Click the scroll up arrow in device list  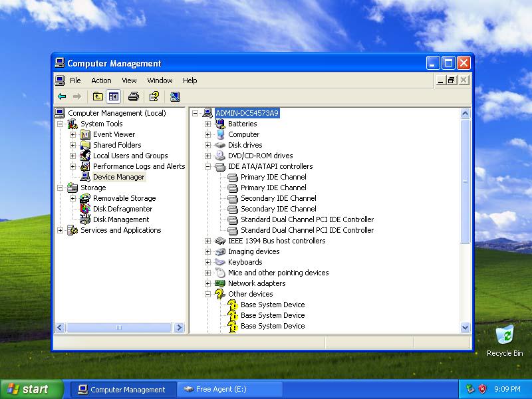click(x=465, y=113)
